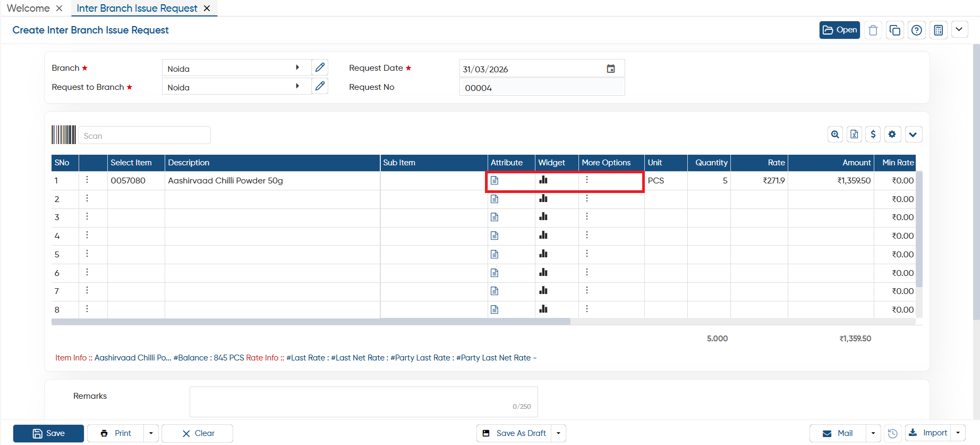Screen dimensions: 980x445
Task: Click the Clear button
Action: click(197, 433)
